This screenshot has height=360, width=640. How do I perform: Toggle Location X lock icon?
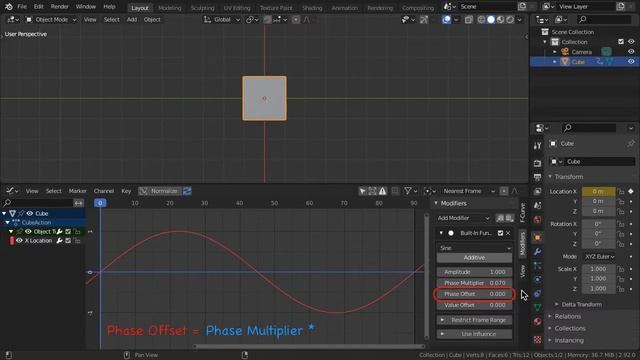[x=621, y=191]
